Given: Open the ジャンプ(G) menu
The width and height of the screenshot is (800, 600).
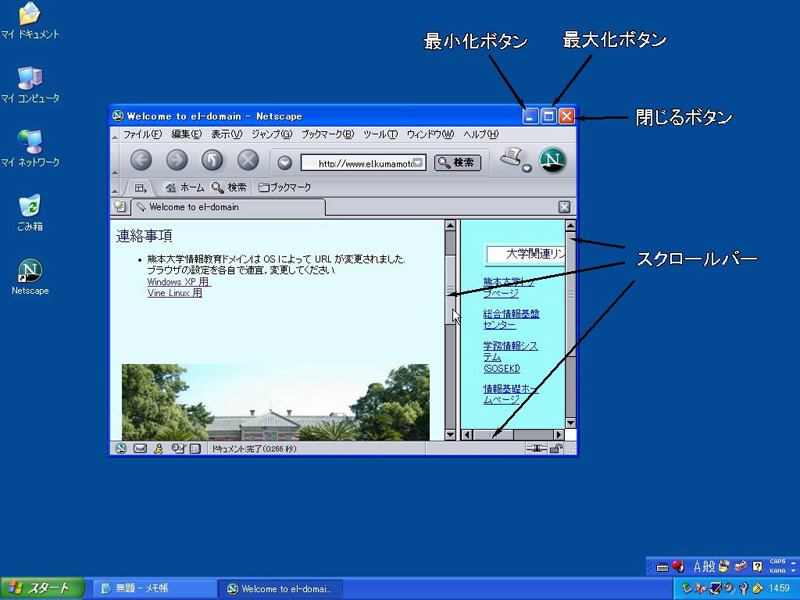Looking at the screenshot, I should [x=272, y=134].
